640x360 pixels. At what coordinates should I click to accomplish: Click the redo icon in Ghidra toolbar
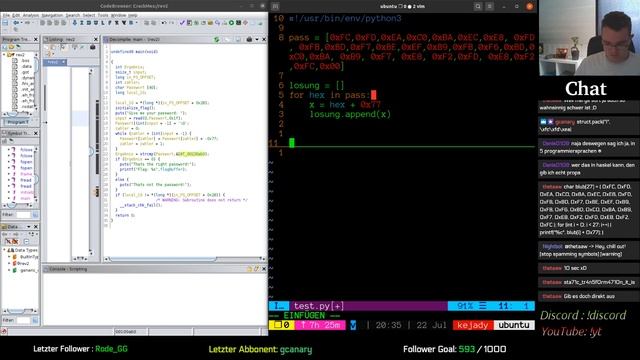tap(171, 23)
